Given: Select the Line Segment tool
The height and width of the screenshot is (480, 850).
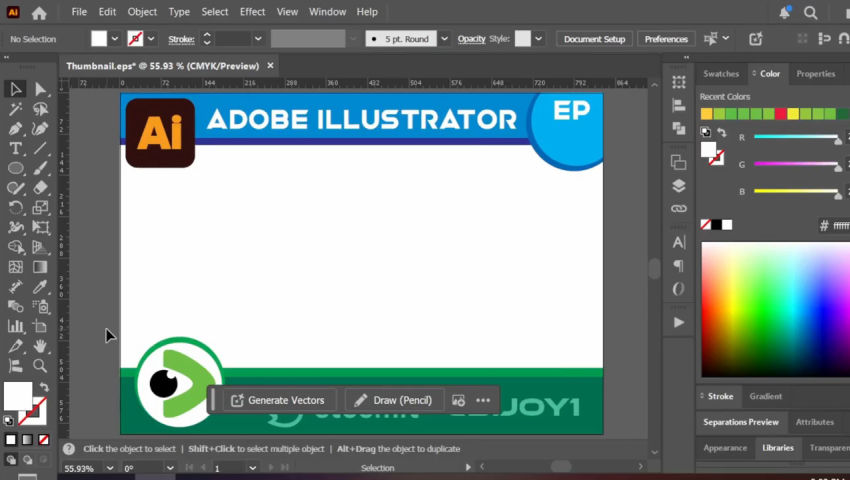Looking at the screenshot, I should coord(40,148).
